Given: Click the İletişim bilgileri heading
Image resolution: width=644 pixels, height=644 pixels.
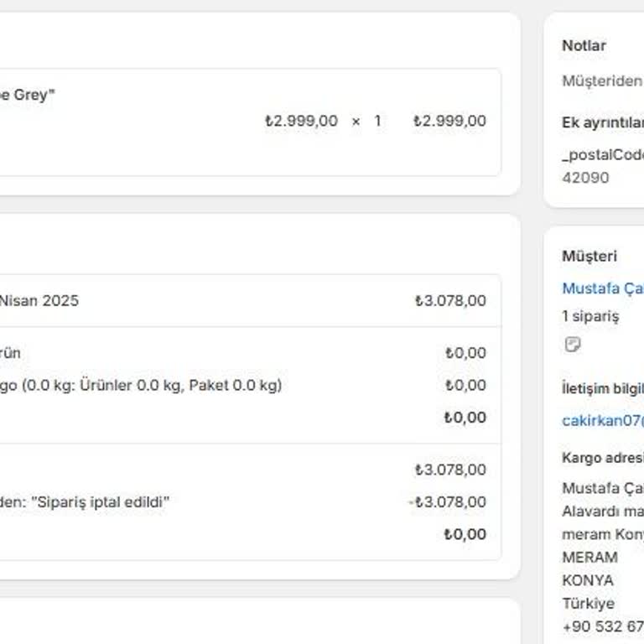Looking at the screenshot, I should pyautogui.click(x=602, y=388).
